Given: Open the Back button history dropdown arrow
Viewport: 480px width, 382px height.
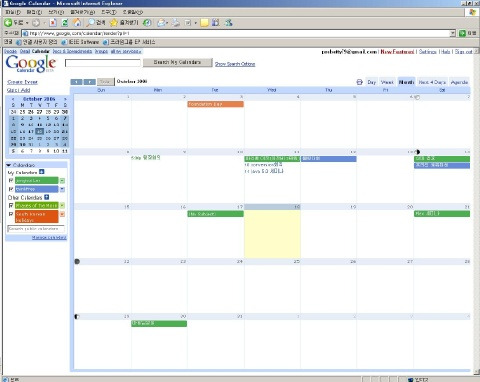Looking at the screenshot, I should click(x=27, y=23).
